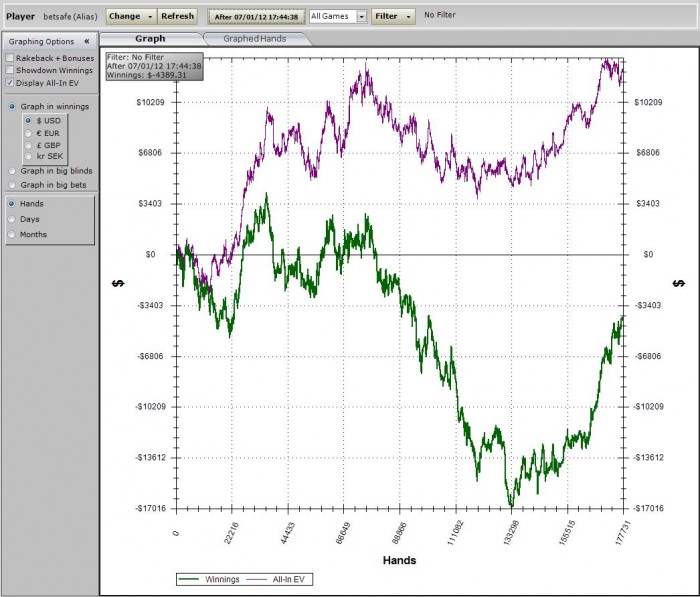Click the Hands axis title
Image resolution: width=700 pixels, height=597 pixels.
point(400,560)
